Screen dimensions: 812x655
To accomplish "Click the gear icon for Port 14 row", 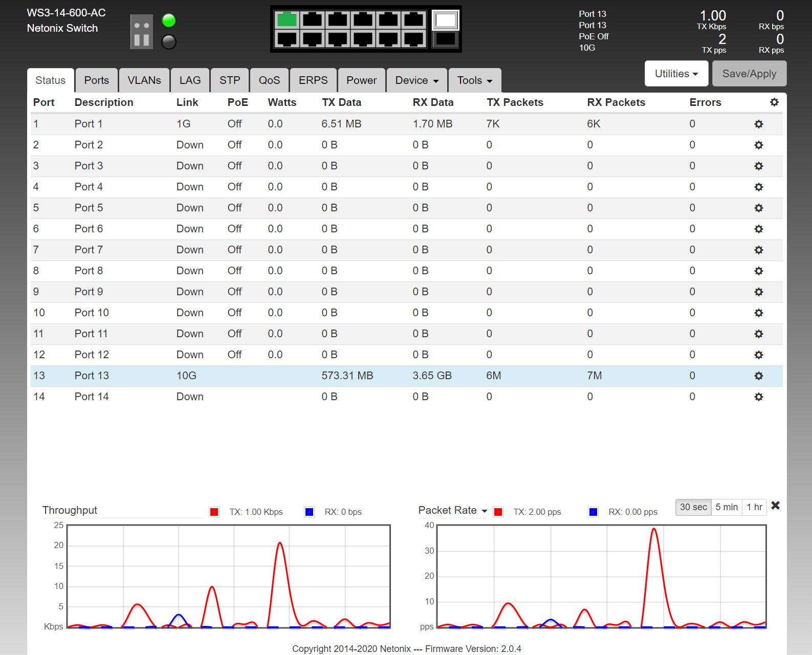I will (x=758, y=397).
